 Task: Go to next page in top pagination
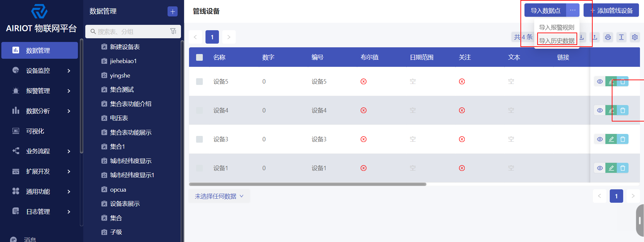tap(229, 37)
